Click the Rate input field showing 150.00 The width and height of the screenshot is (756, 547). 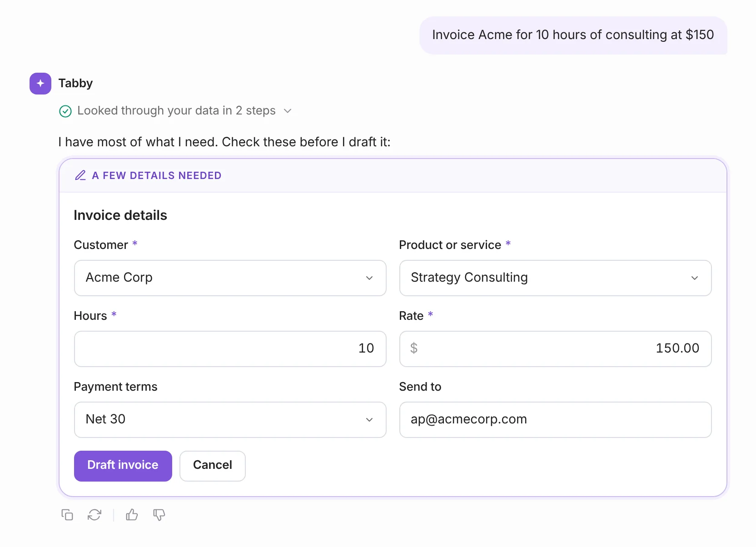[x=556, y=349]
